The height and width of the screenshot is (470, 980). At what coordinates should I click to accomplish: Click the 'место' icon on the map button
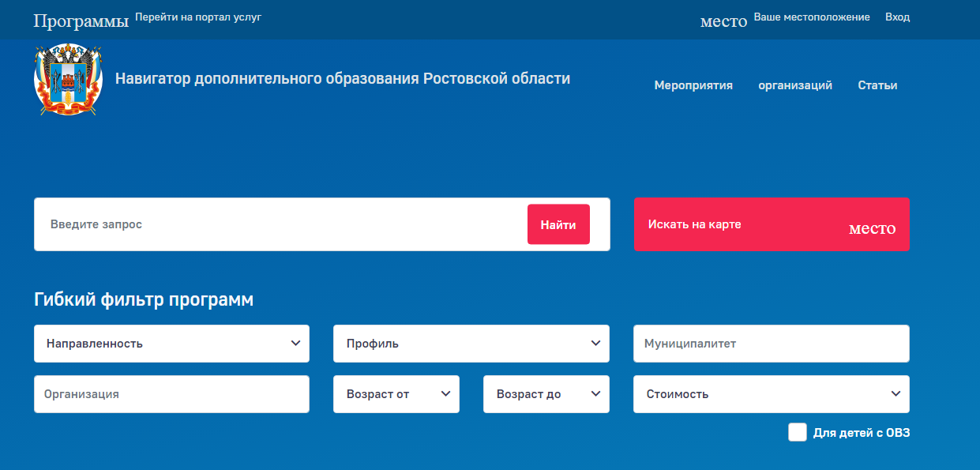[x=872, y=228]
